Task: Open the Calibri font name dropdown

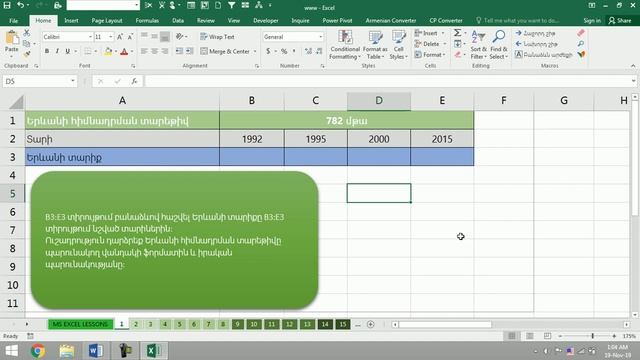Action: (x=90, y=37)
